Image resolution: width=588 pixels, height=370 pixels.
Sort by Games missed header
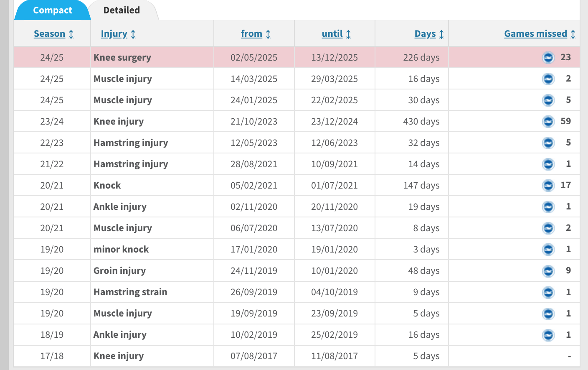click(535, 34)
